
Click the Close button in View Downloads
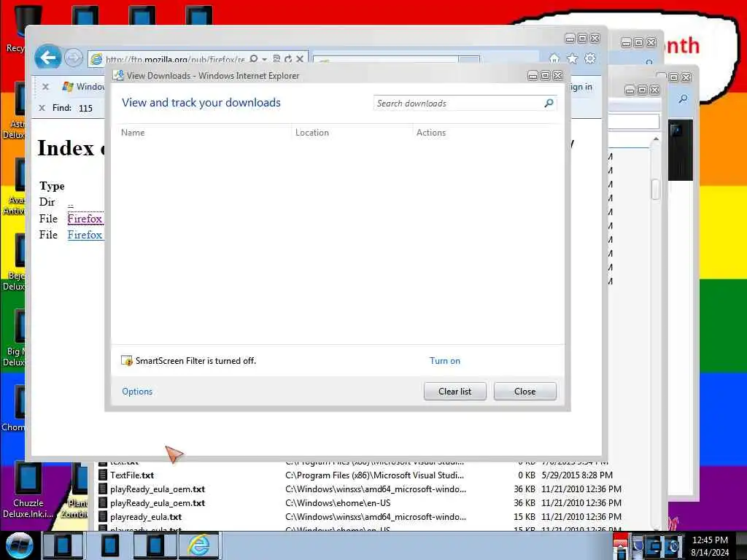pos(525,392)
